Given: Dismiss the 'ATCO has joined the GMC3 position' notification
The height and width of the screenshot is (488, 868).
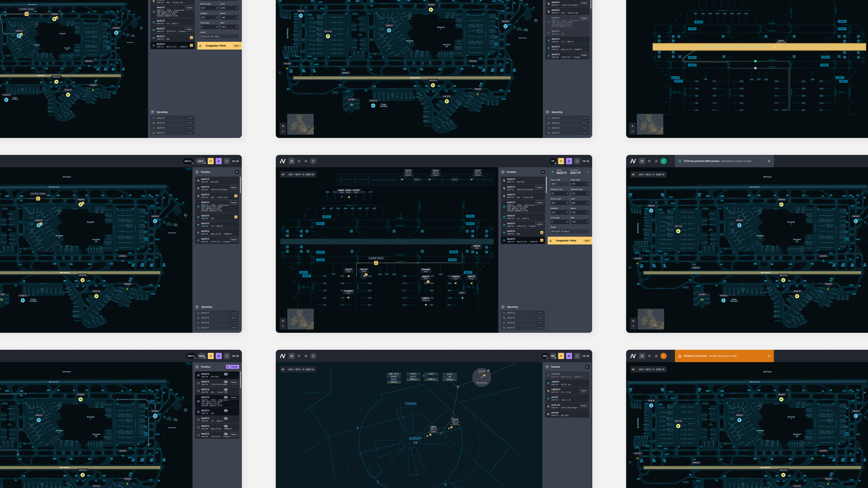Looking at the screenshot, I should tap(769, 161).
